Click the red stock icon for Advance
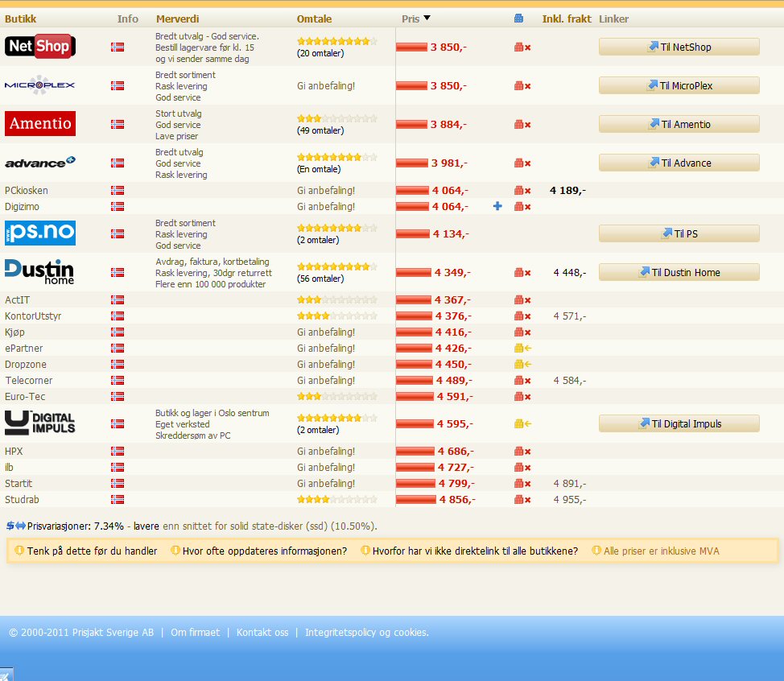 point(522,163)
